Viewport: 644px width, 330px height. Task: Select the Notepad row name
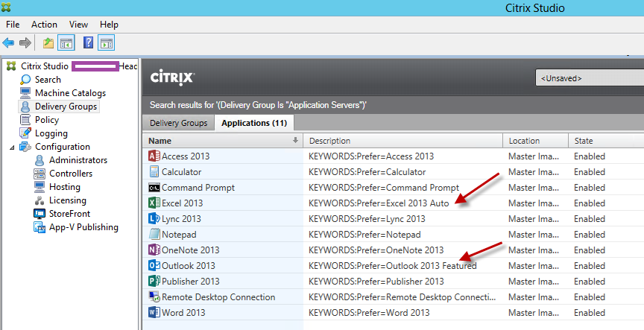pyautogui.click(x=179, y=235)
